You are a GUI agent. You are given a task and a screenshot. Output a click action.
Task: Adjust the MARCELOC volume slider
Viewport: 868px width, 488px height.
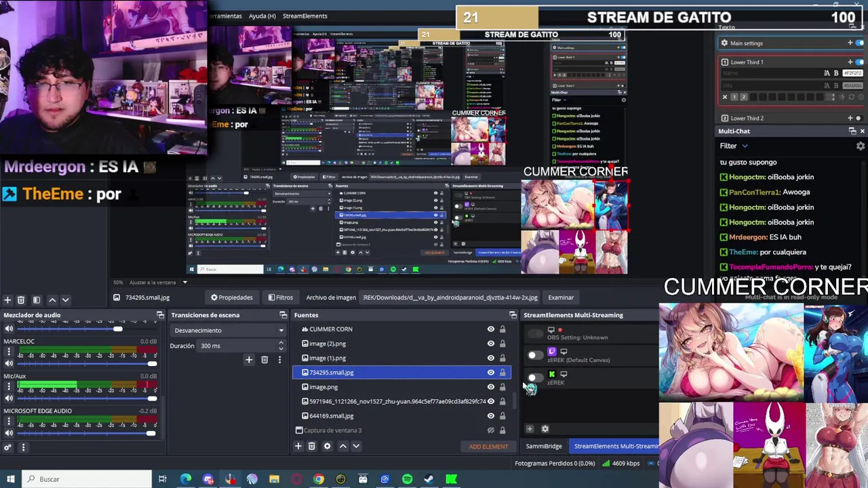(x=87, y=364)
